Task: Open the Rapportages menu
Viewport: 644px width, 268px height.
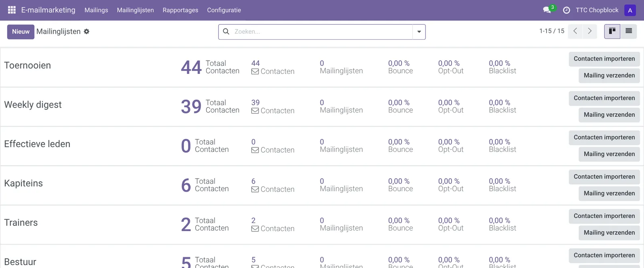Action: pyautogui.click(x=180, y=10)
